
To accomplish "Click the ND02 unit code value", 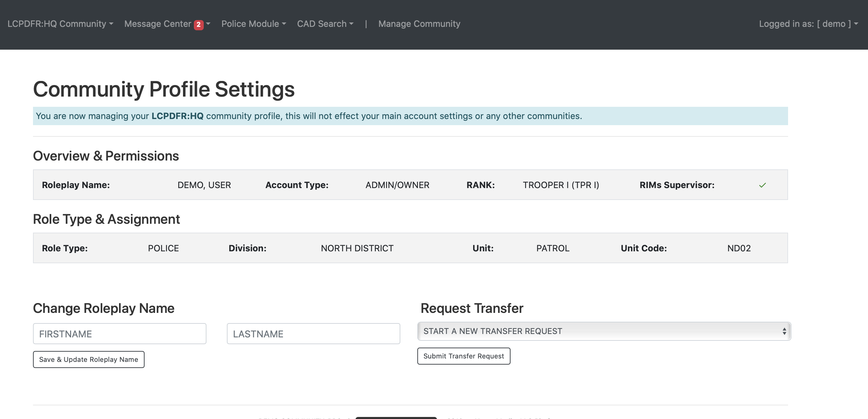I will pos(739,248).
